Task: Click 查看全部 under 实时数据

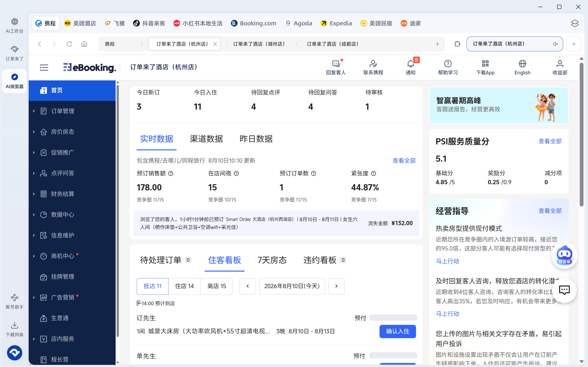Action: (x=404, y=161)
